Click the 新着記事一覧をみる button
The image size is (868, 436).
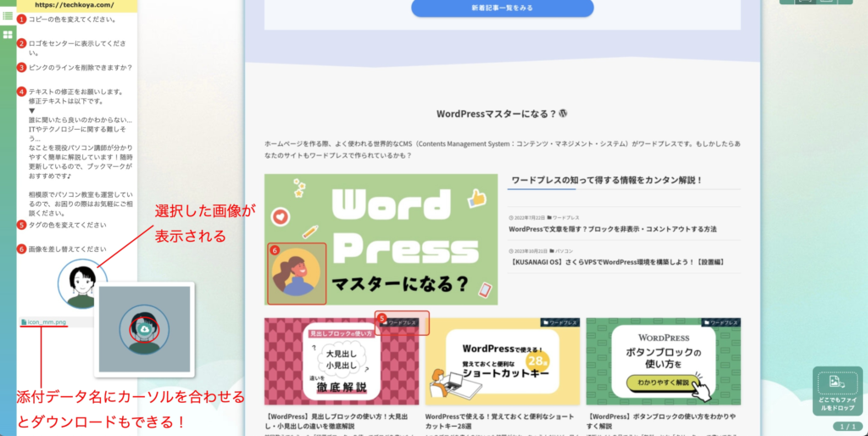(502, 8)
